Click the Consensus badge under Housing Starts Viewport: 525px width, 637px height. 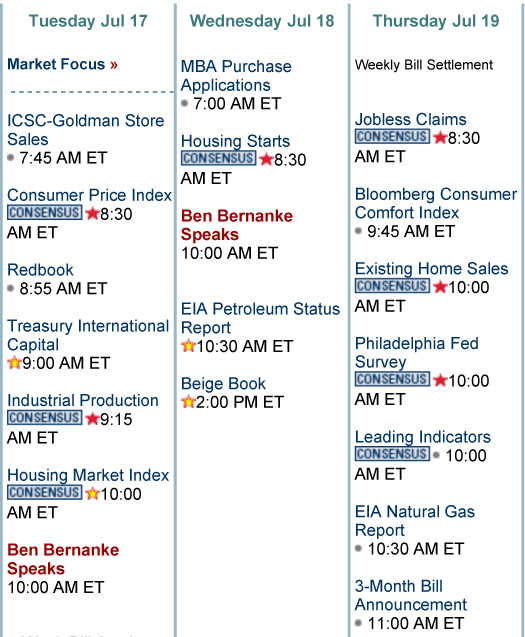tap(219, 158)
